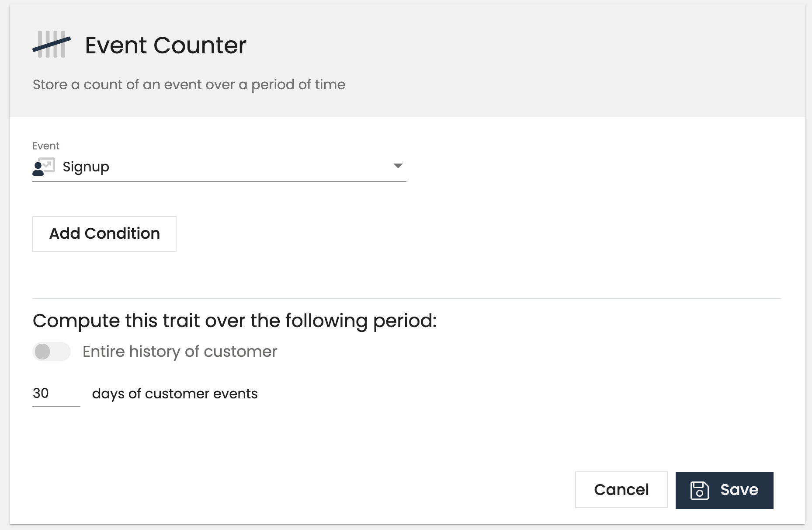Click Cancel to discard changes
The width and height of the screenshot is (812, 530).
pyautogui.click(x=621, y=490)
